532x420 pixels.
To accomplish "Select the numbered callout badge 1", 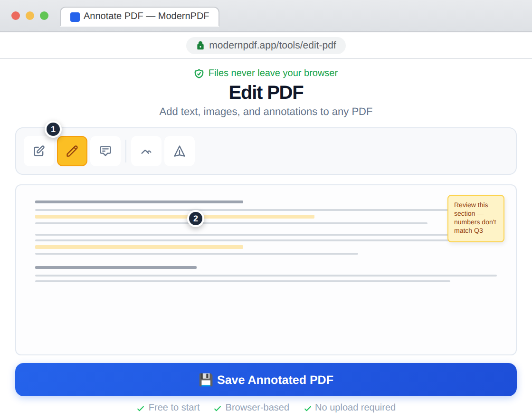I will point(53,129).
